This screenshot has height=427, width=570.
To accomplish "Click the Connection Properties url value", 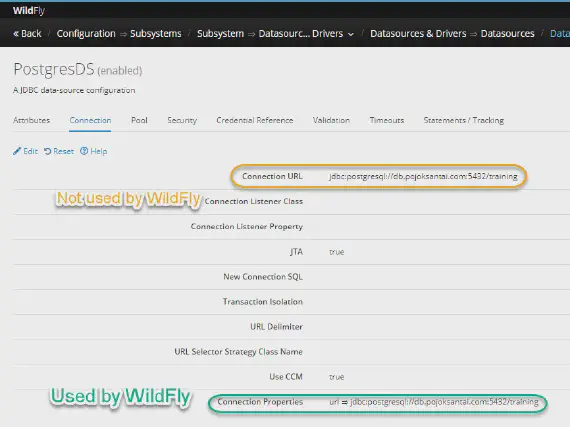I will click(434, 402).
